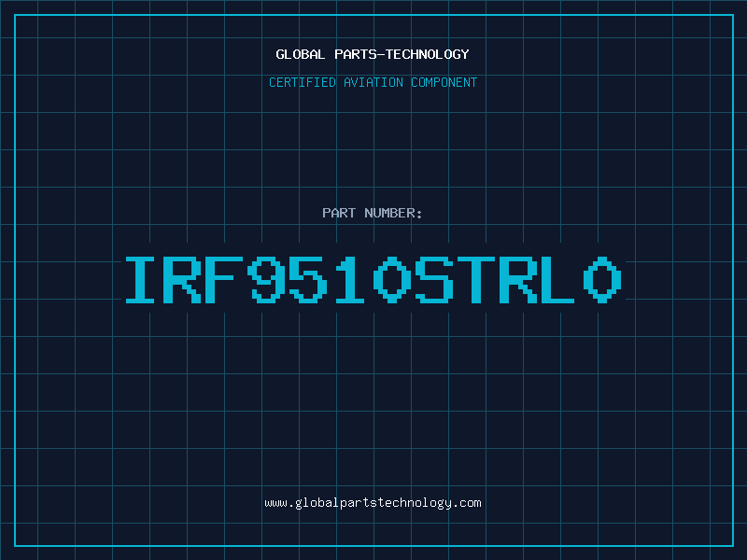Select the IRF9510STRL0 part number
747x560 pixels.
[373, 280]
